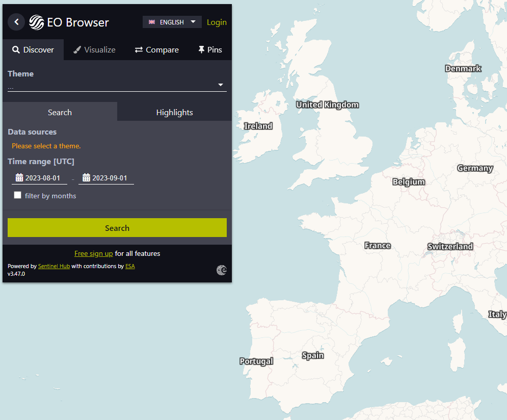Click the start date 2023-08-01 field
This screenshot has width=507, height=420.
coord(43,178)
